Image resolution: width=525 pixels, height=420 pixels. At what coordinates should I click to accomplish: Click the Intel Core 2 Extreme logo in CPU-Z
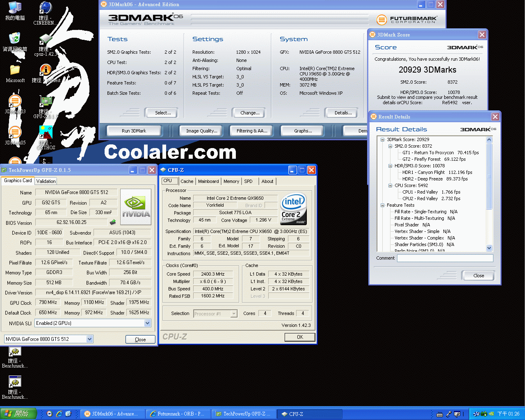click(x=293, y=209)
